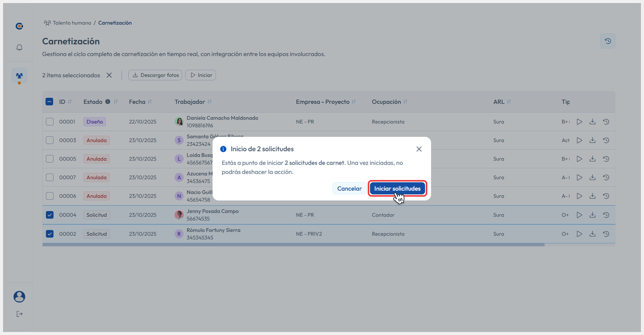Download photo for row 00002

pyautogui.click(x=592, y=234)
